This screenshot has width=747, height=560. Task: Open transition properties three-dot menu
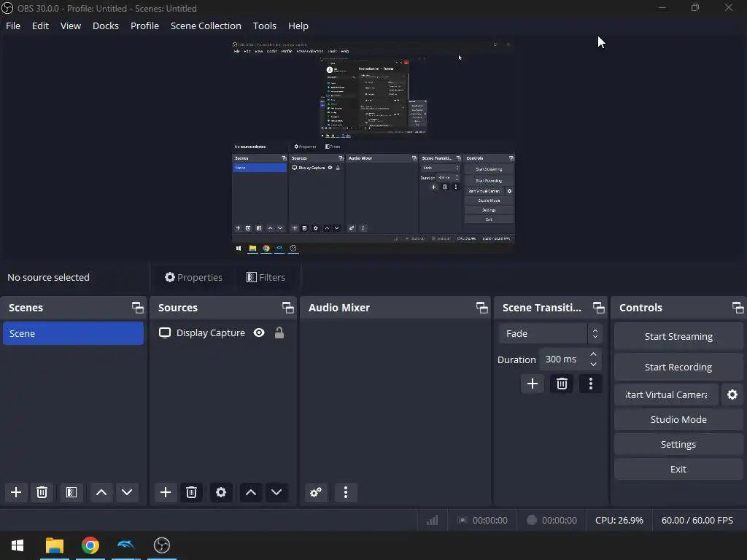click(591, 384)
